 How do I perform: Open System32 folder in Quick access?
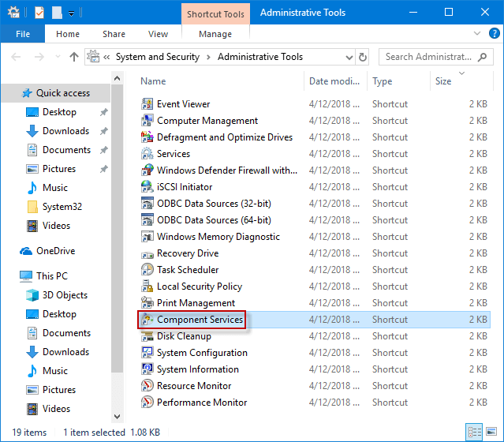coord(56,207)
